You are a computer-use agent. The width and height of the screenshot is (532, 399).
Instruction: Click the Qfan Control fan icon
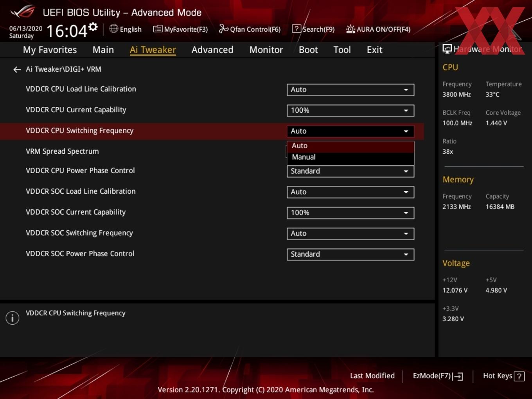(x=224, y=29)
